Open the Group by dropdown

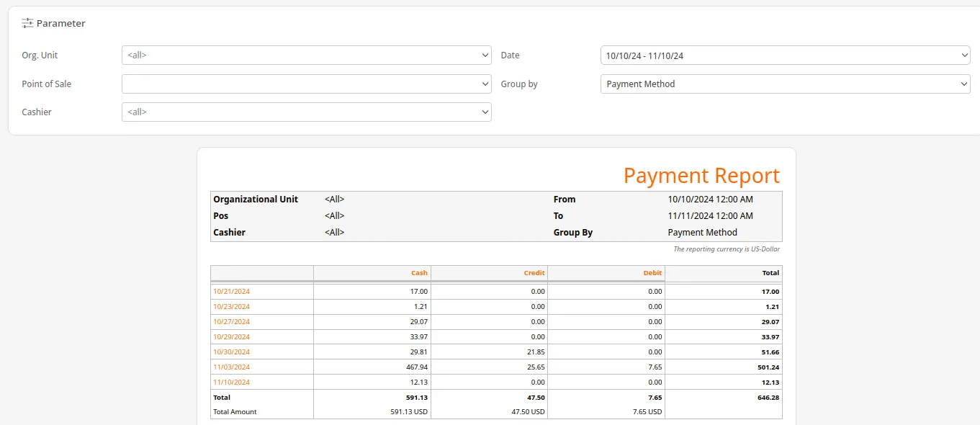786,84
